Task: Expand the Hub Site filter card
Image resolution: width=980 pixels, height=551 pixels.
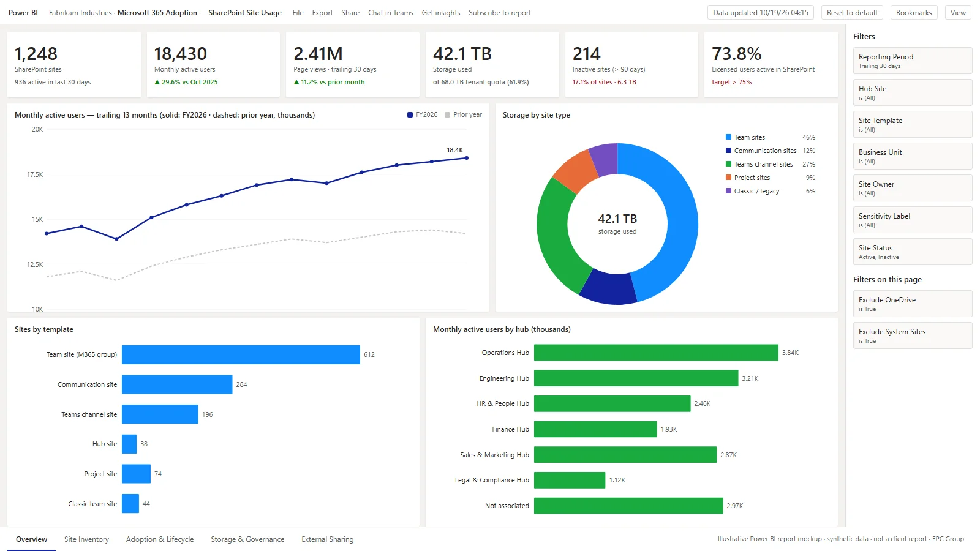Action: 913,92
